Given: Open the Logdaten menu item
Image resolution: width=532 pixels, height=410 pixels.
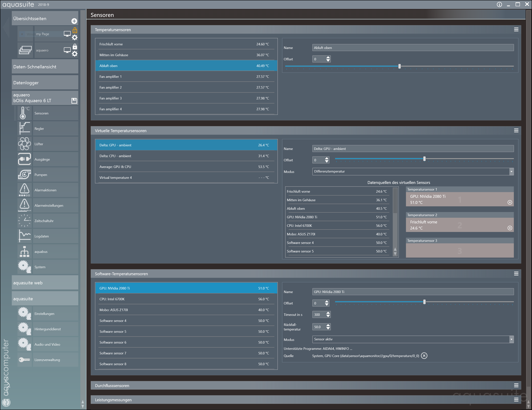Looking at the screenshot, I should pos(42,236).
